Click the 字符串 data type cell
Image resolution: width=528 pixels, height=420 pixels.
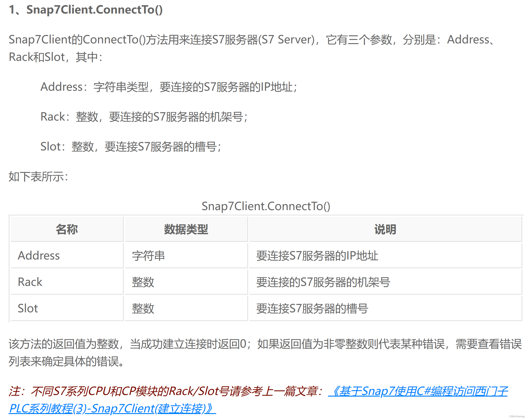(148, 256)
